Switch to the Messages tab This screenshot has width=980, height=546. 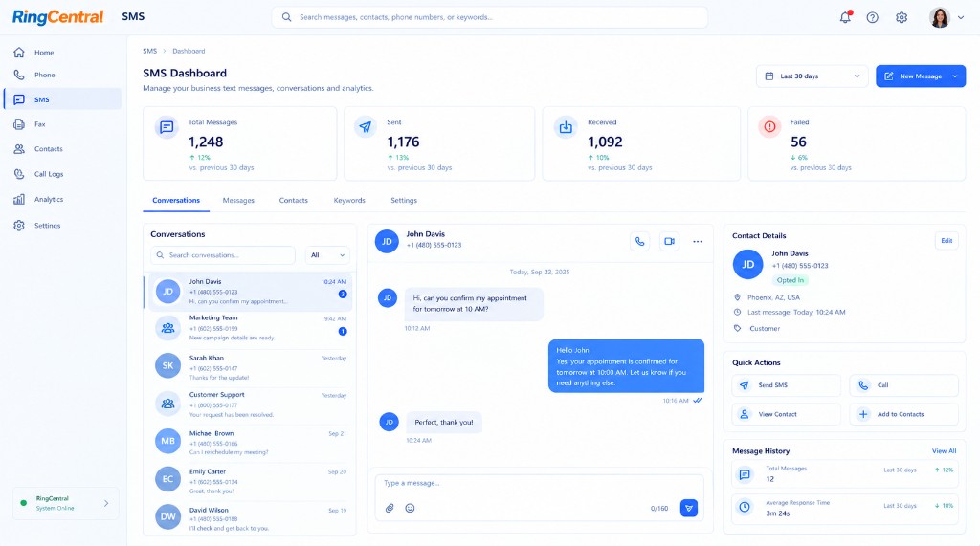[238, 201]
